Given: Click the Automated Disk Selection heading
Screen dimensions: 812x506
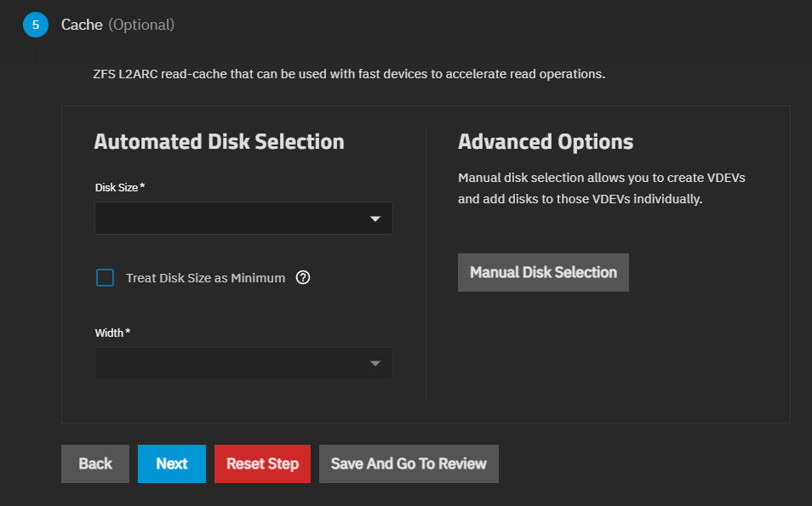Looking at the screenshot, I should (x=219, y=141).
